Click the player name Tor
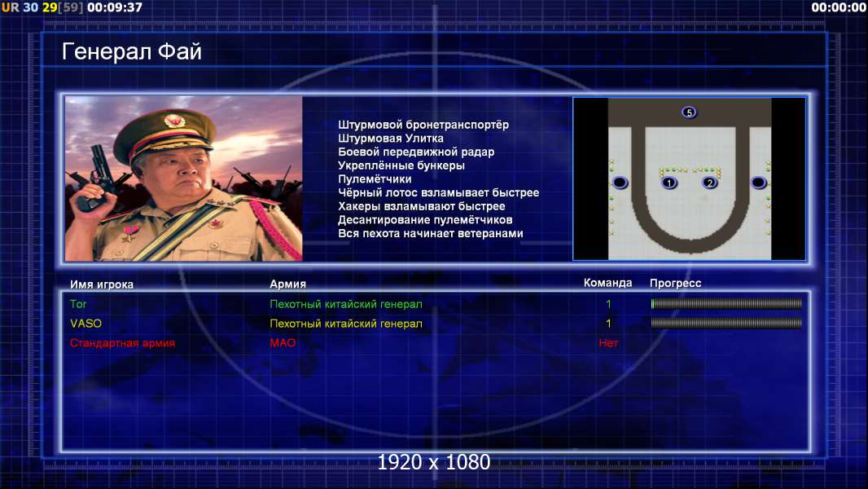The width and height of the screenshot is (868, 489). coord(78,304)
